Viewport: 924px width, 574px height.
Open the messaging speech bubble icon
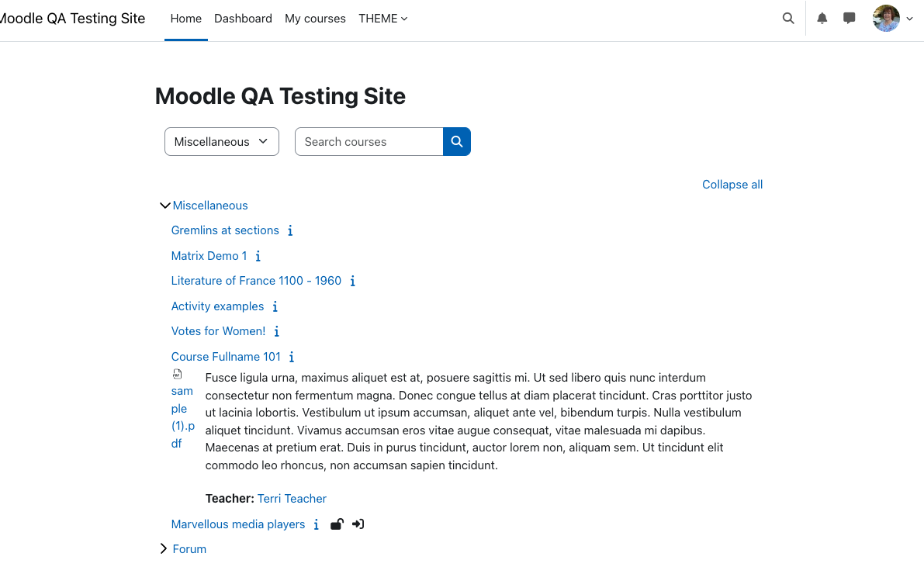pyautogui.click(x=850, y=19)
